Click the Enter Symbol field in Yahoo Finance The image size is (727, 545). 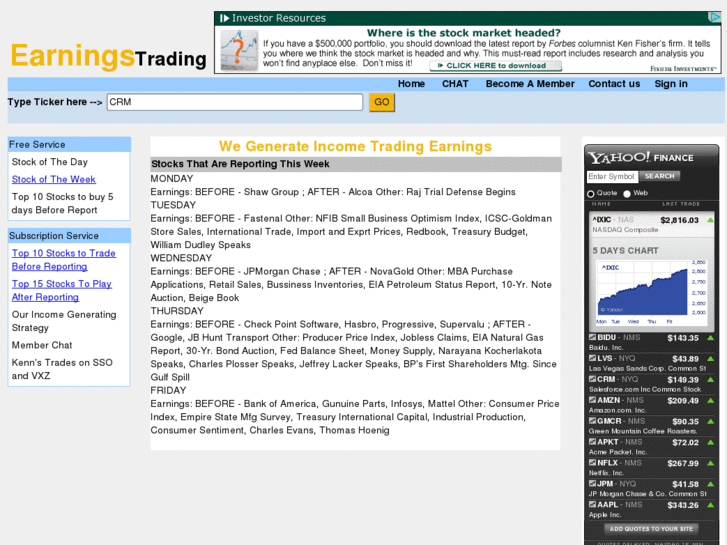pos(612,176)
